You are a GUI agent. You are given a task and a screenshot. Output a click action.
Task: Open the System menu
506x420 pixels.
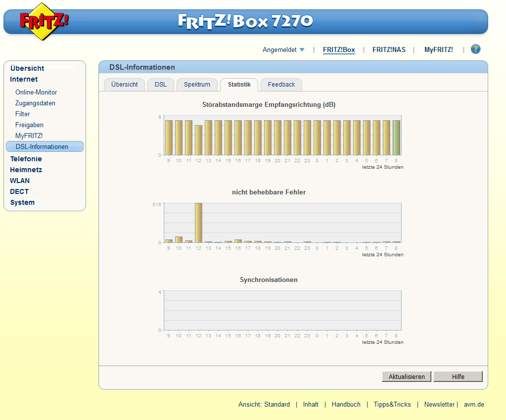(22, 202)
